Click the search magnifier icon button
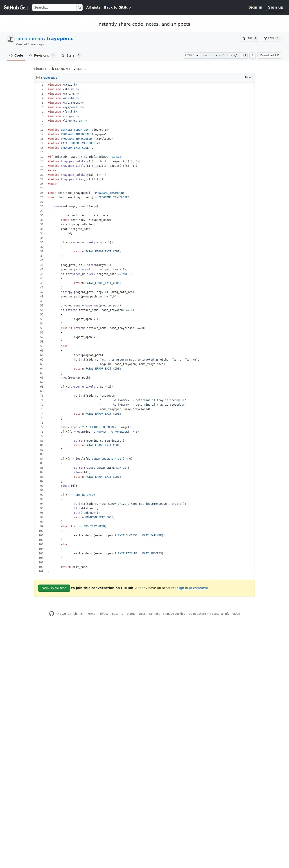289x868 pixels. pos(79,7)
